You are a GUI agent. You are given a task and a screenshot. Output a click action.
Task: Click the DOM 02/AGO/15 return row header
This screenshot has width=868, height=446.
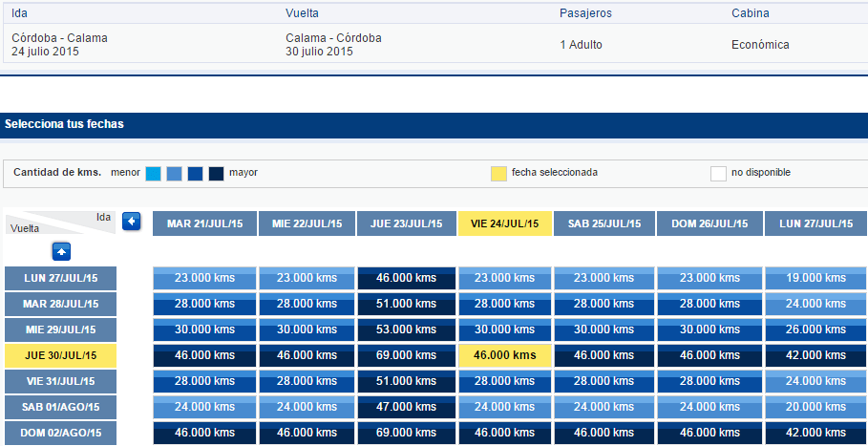coord(61,433)
